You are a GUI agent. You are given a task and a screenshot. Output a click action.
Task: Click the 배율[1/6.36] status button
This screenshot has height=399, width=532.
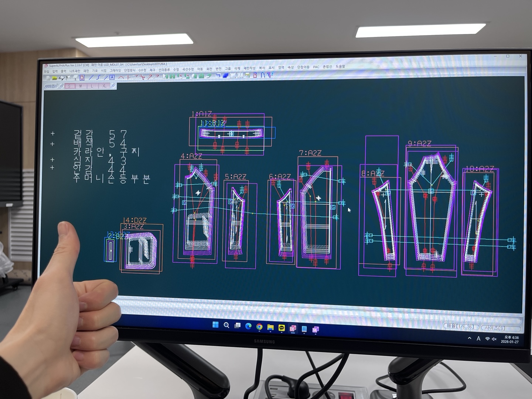click(x=460, y=327)
